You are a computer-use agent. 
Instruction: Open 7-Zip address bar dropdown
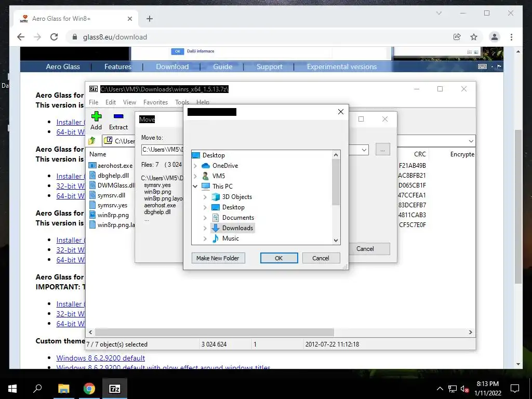point(471,141)
